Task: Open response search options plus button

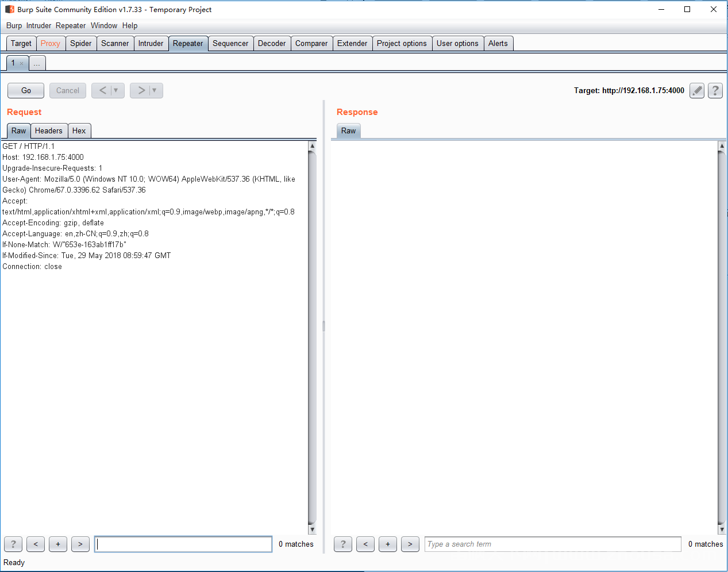Action: (388, 544)
